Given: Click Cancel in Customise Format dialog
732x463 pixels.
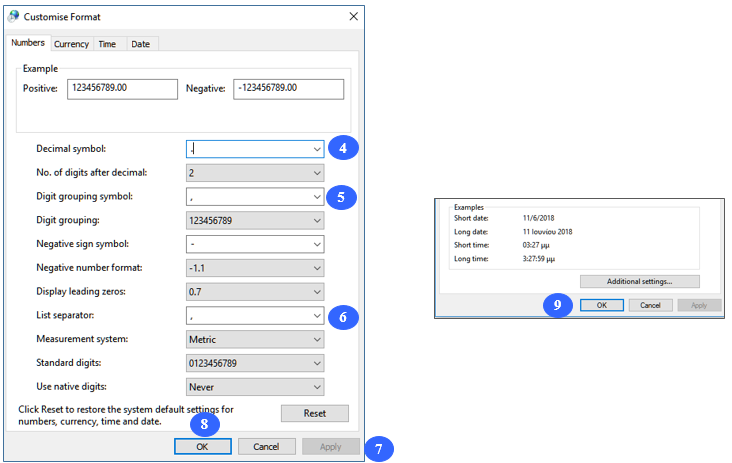Looking at the screenshot, I should [266, 446].
